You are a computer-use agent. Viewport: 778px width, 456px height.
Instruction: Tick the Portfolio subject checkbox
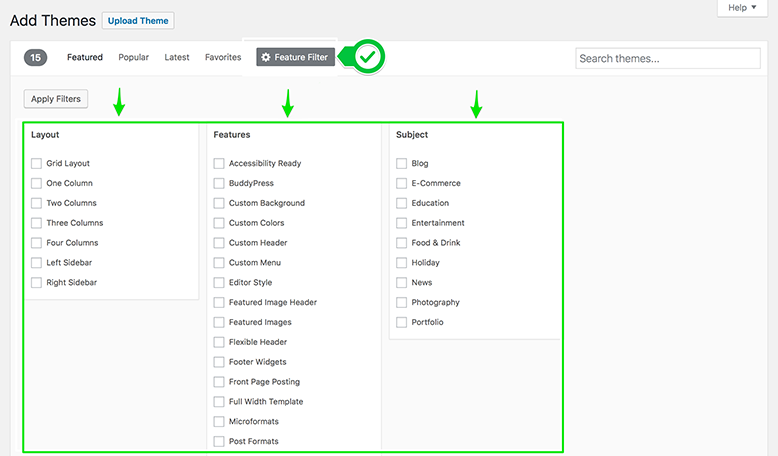(x=401, y=322)
